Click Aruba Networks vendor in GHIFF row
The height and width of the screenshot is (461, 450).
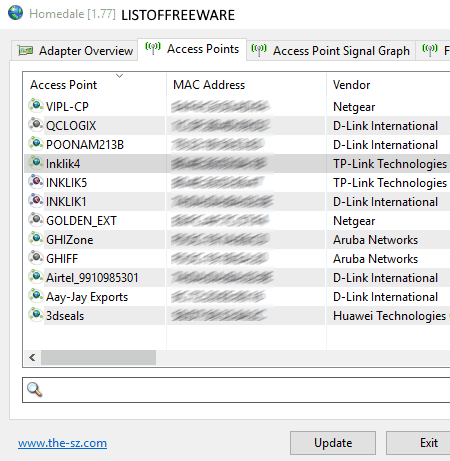pyautogui.click(x=375, y=259)
